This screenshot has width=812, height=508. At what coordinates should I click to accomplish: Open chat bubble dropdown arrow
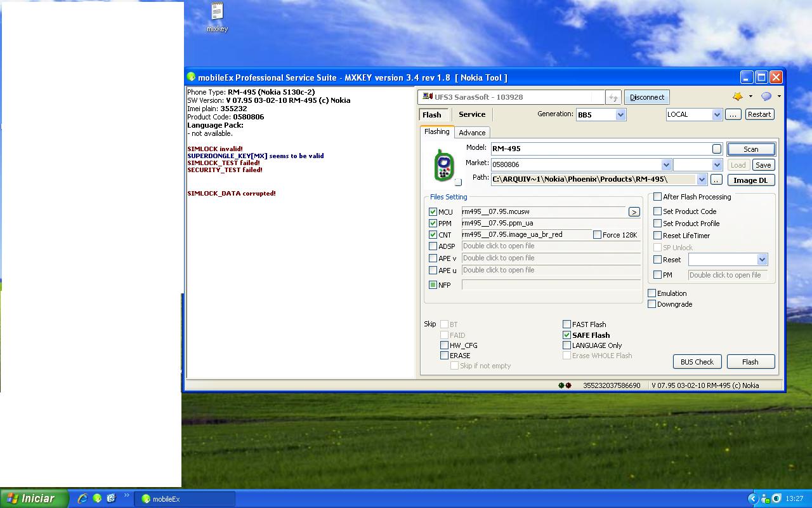[779, 97]
